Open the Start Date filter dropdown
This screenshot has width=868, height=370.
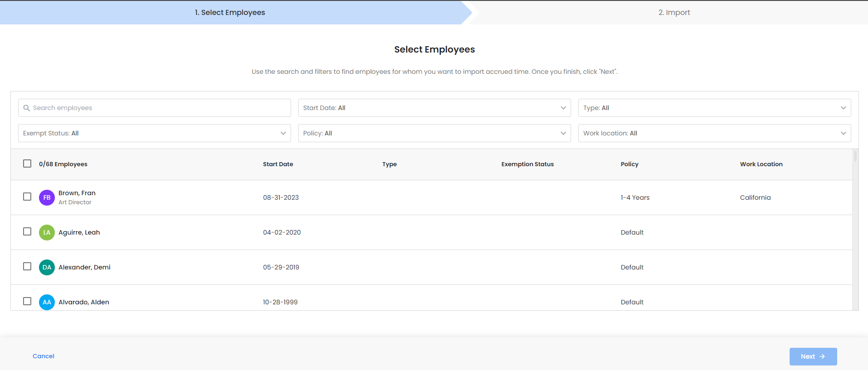pos(434,108)
